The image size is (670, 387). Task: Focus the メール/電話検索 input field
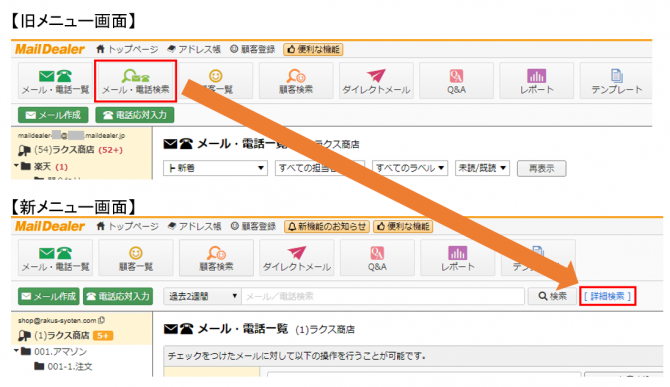(383, 296)
